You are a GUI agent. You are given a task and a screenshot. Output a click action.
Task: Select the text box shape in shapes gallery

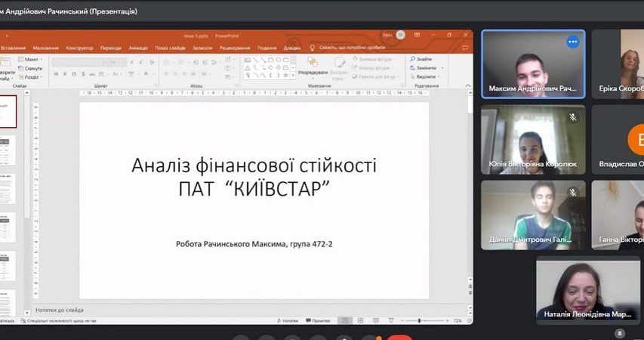pyautogui.click(x=248, y=60)
